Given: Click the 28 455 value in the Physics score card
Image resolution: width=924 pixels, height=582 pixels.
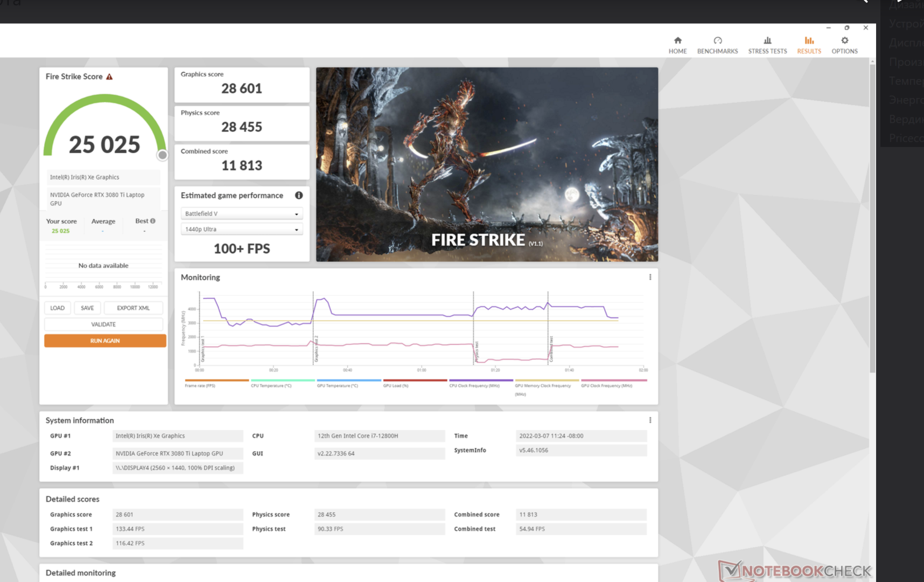Looking at the screenshot, I should coord(242,127).
